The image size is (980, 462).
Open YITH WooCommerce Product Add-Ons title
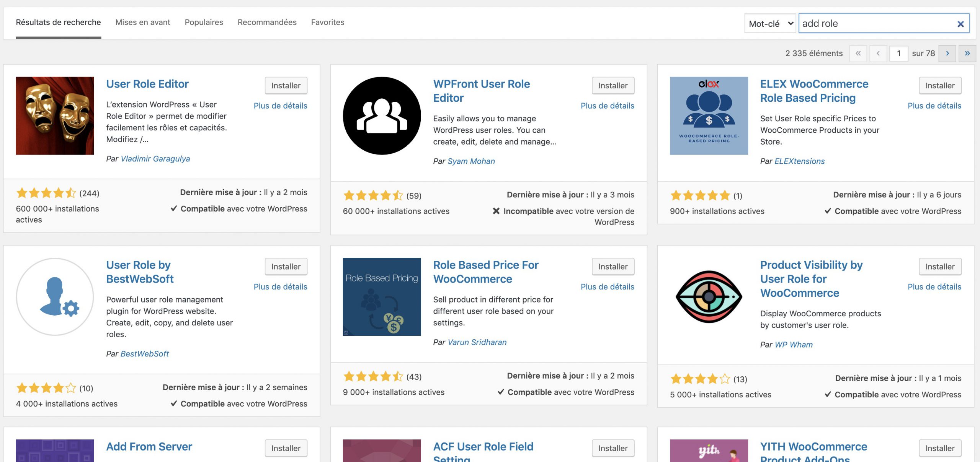(x=813, y=451)
